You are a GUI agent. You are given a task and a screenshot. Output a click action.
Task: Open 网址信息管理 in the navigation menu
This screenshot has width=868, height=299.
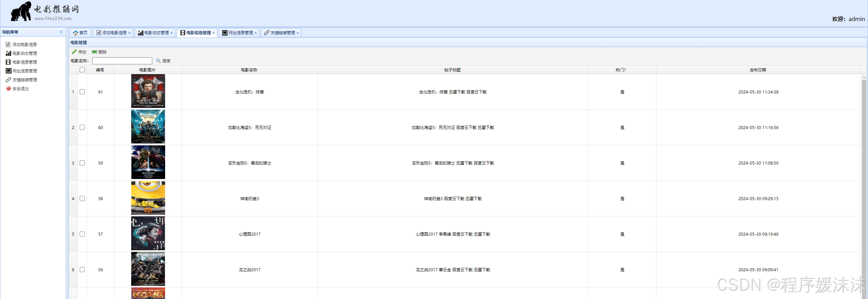coord(25,71)
